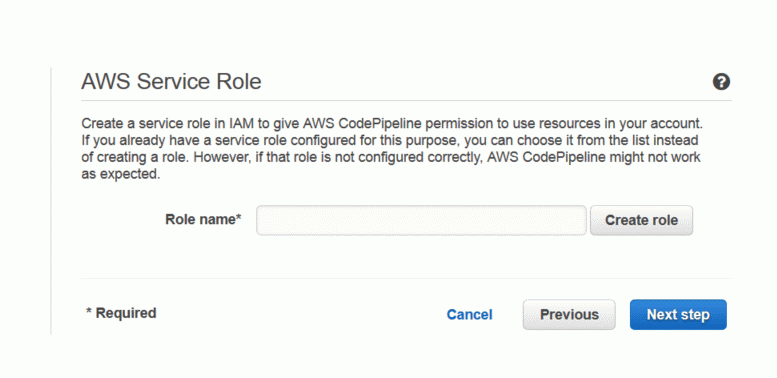This screenshot has height=378, width=777.
Task: Advance using the blue Next step button
Action: click(678, 315)
